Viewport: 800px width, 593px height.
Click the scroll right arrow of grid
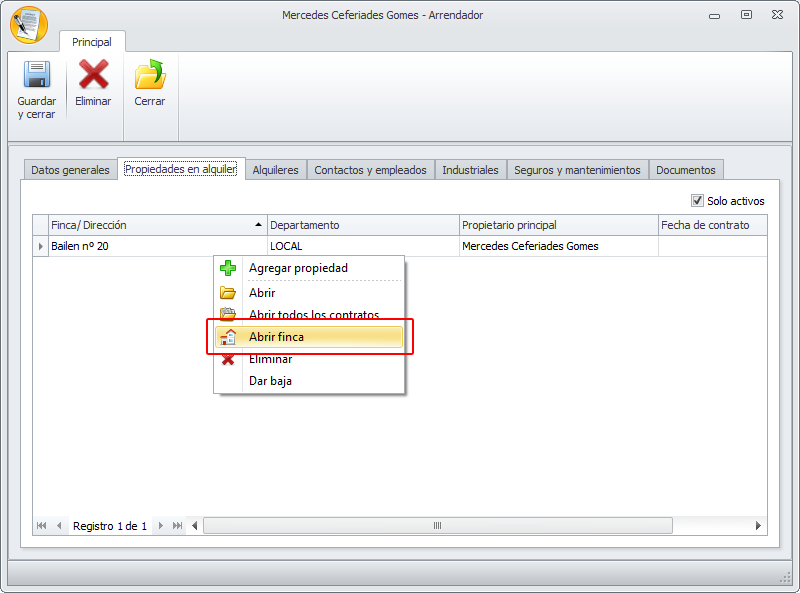pos(758,526)
